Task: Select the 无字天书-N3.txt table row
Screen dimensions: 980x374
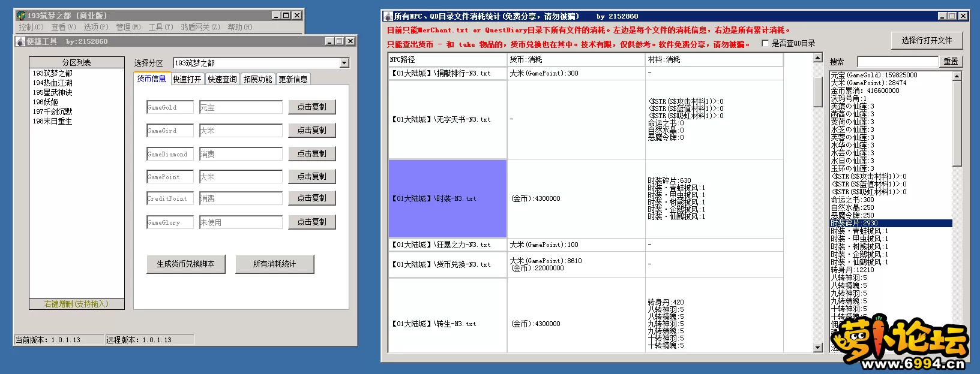Action: tap(586, 119)
